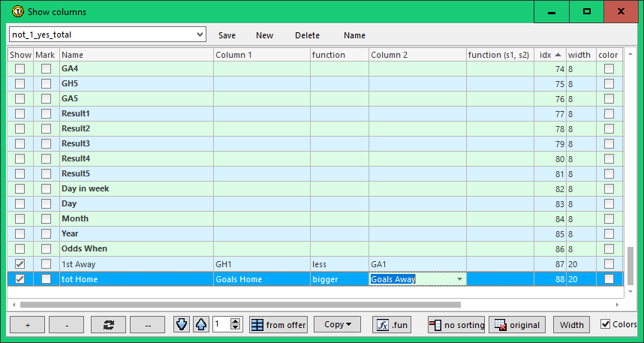Click the Delete menu item

tap(307, 35)
